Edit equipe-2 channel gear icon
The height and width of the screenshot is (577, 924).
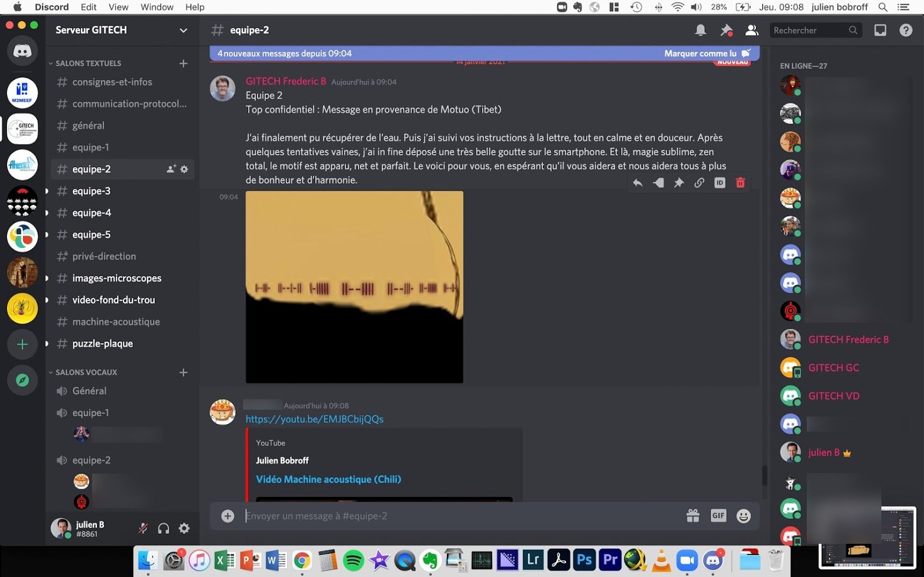click(x=184, y=169)
